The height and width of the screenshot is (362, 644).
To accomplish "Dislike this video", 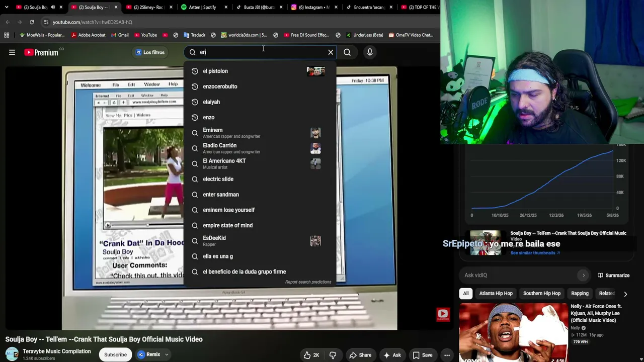I will tap(333, 355).
